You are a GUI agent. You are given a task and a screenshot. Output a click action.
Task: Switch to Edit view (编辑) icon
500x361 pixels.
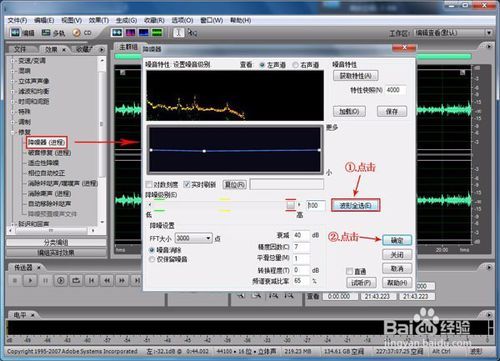click(15, 32)
